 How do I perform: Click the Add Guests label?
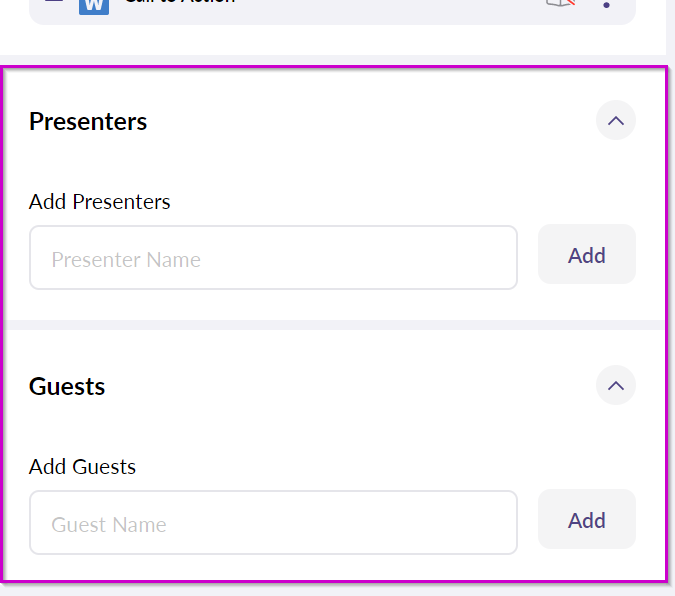click(82, 467)
